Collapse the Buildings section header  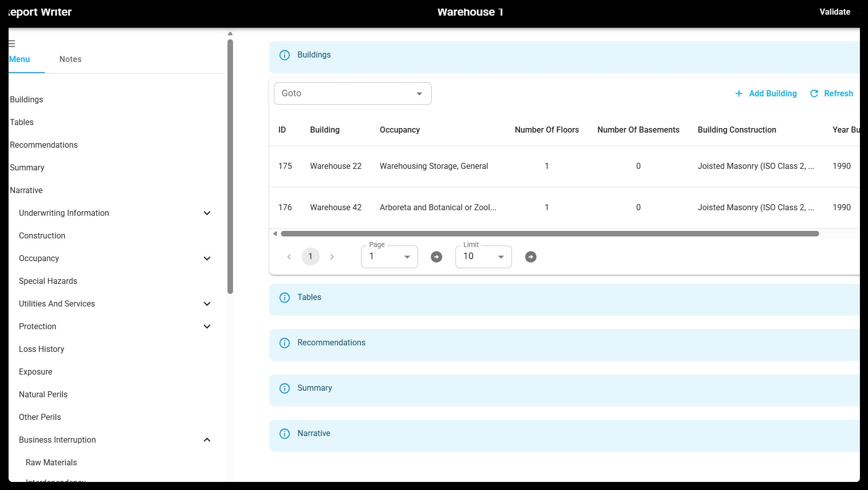click(564, 57)
